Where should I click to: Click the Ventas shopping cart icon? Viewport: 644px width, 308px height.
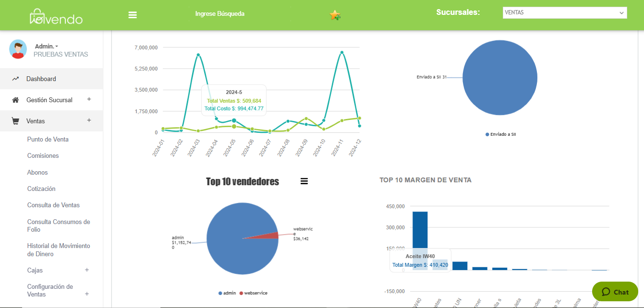pyautogui.click(x=15, y=121)
